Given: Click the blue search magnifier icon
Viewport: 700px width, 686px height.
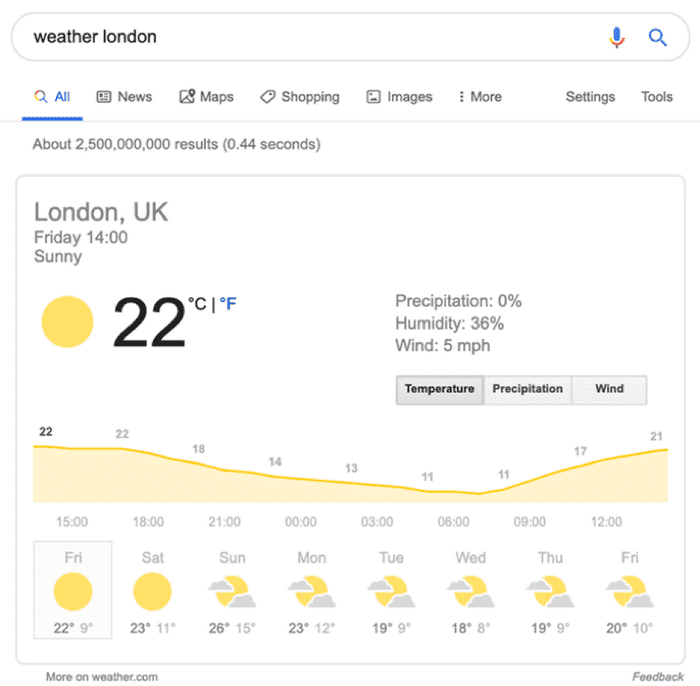Looking at the screenshot, I should point(657,37).
